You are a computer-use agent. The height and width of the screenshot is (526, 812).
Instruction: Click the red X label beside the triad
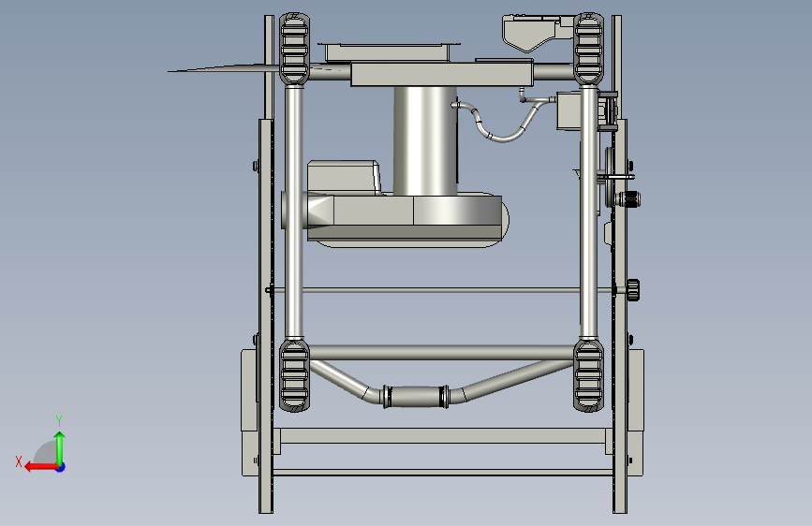[19, 461]
